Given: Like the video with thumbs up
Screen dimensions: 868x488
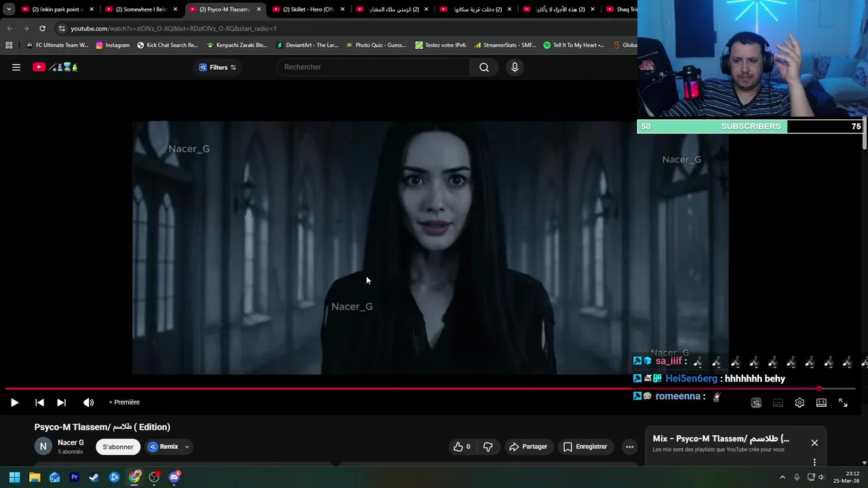Looking at the screenshot, I should pos(462,447).
